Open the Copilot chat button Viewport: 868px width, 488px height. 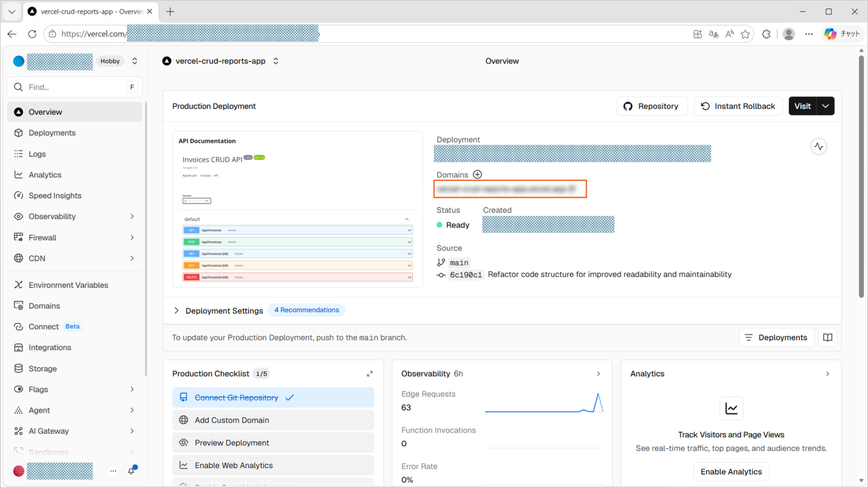[842, 34]
